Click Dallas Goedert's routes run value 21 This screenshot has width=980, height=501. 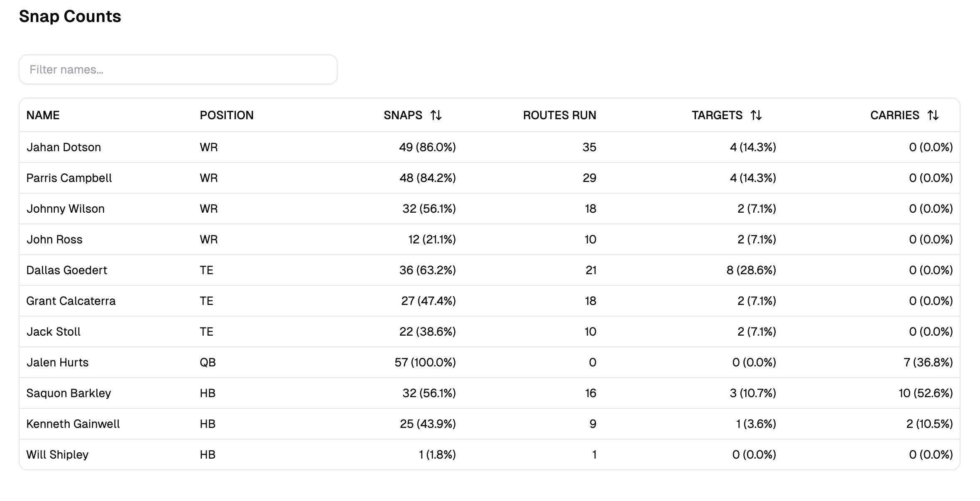(591, 270)
